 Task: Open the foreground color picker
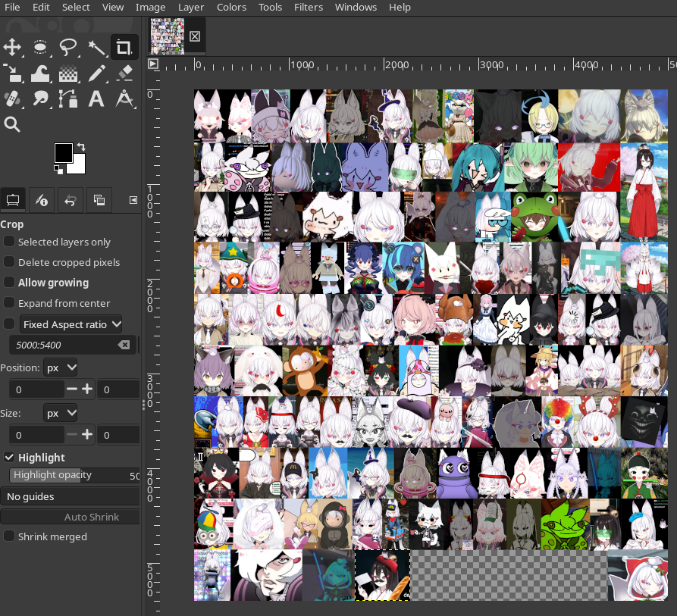(x=63, y=153)
